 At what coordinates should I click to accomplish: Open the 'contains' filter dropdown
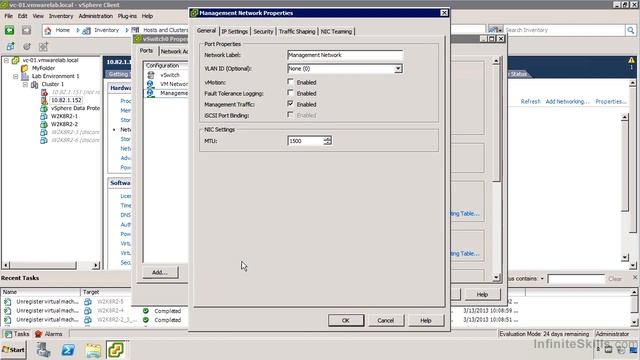point(542,279)
